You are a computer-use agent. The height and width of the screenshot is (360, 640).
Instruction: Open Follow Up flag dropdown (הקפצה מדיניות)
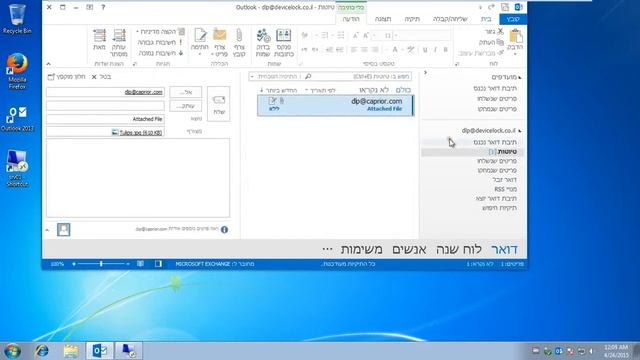(160, 31)
